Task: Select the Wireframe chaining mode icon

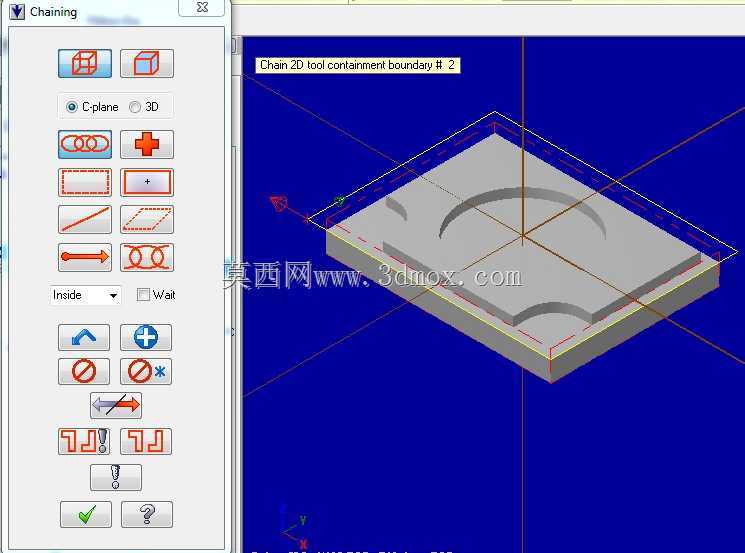Action: (85, 63)
